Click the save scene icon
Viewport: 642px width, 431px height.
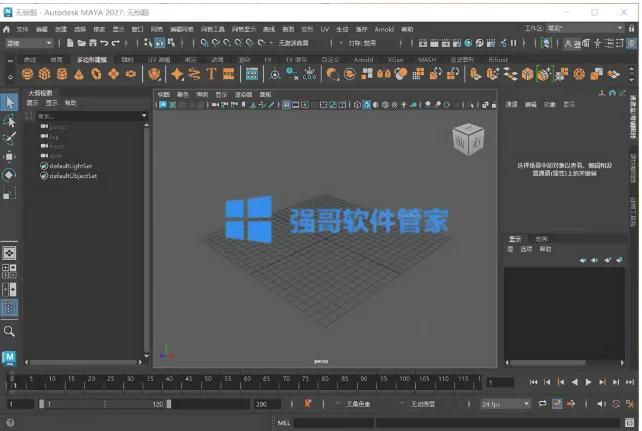click(93, 43)
